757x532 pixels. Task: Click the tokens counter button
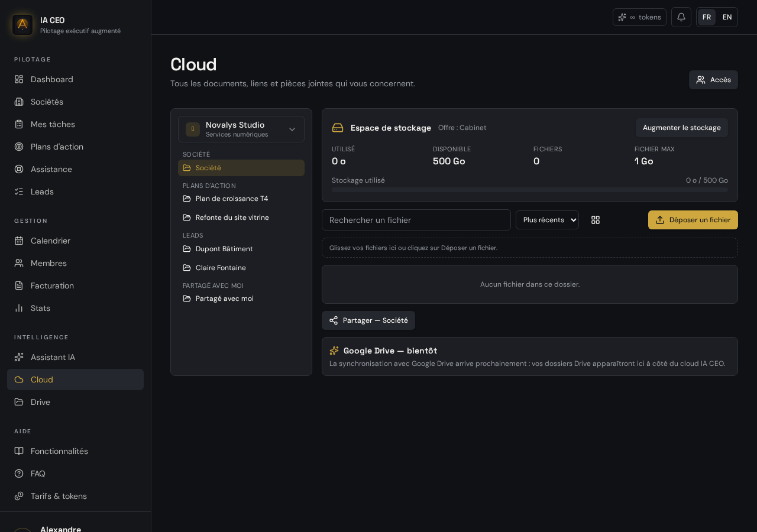pyautogui.click(x=639, y=17)
